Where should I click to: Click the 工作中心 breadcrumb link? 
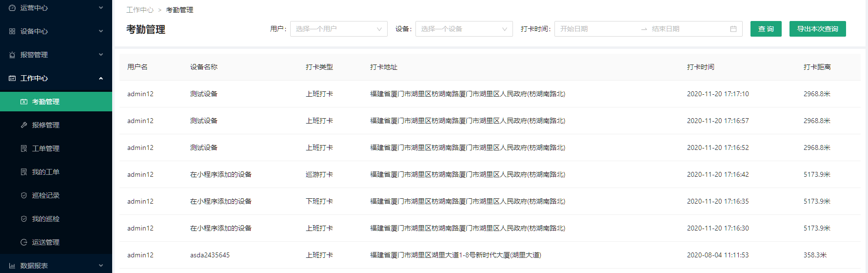(x=139, y=10)
